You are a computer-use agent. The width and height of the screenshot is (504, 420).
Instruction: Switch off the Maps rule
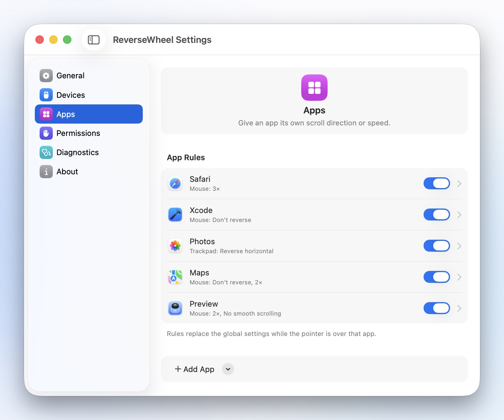coord(437,277)
